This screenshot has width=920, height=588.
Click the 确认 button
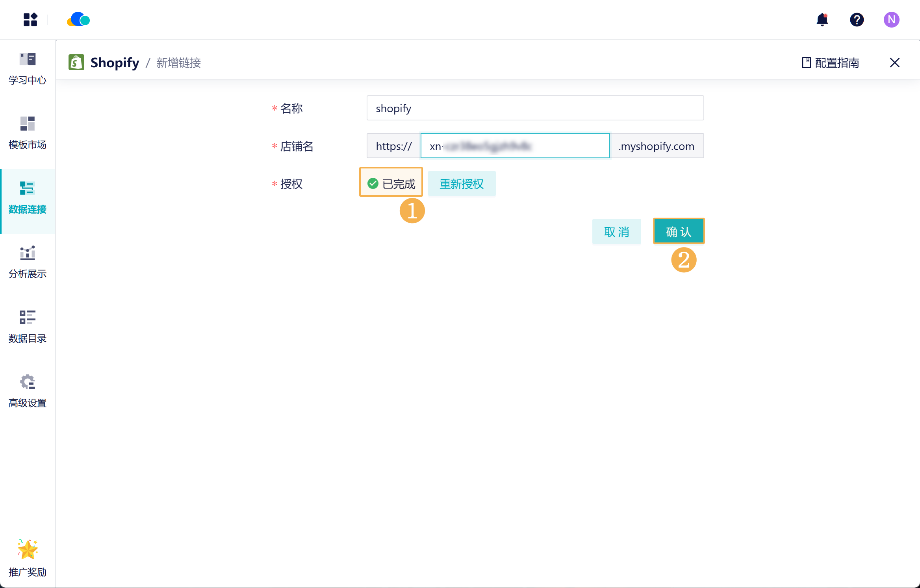coord(679,231)
